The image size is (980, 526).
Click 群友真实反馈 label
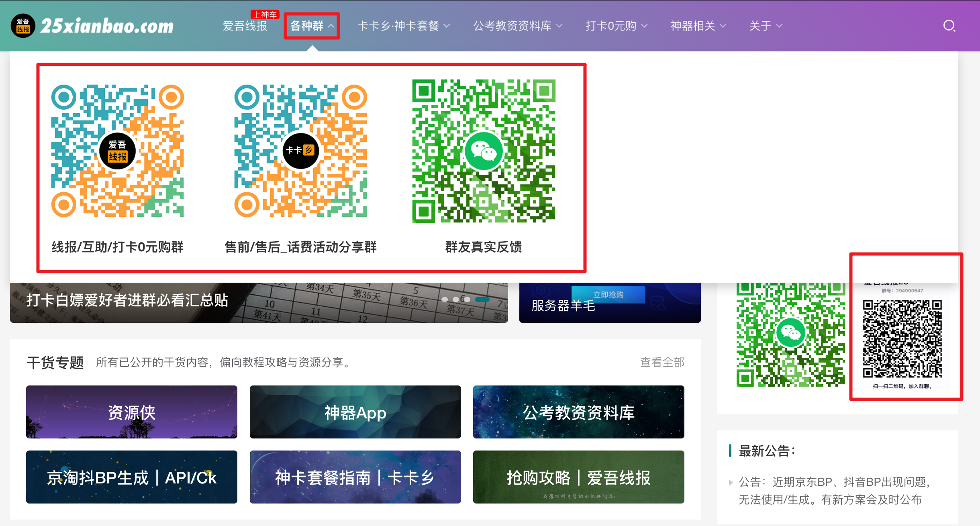tap(484, 247)
